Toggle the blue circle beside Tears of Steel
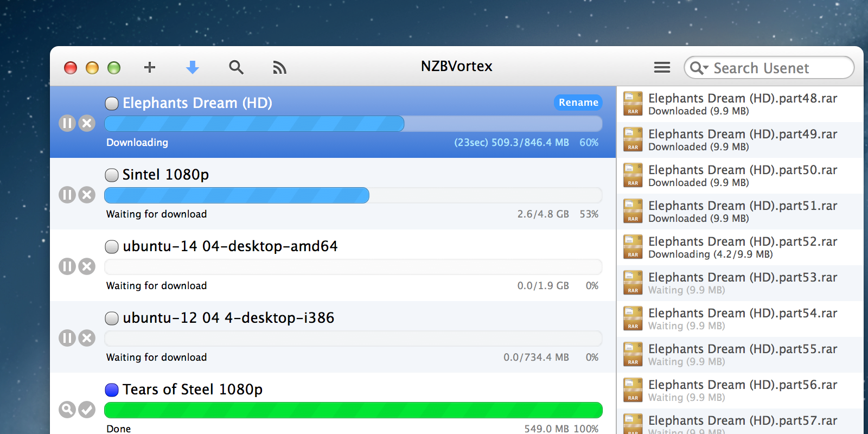868x434 pixels. click(112, 390)
